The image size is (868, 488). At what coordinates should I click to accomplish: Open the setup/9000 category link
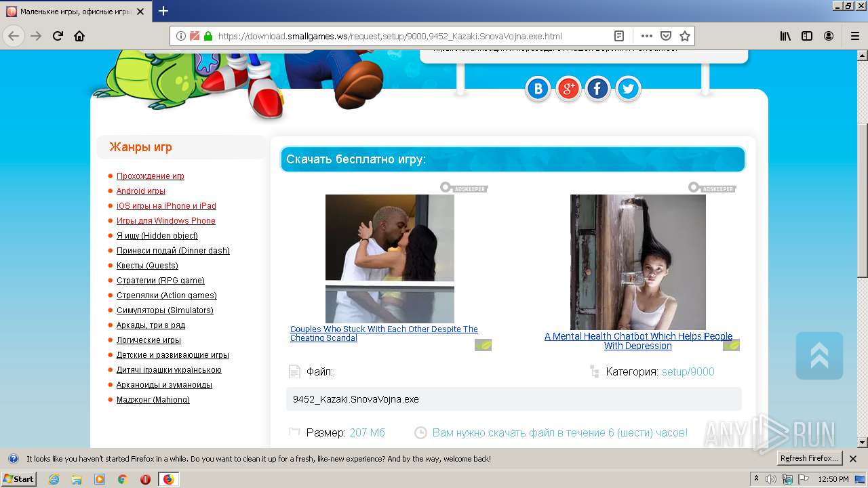[688, 372]
